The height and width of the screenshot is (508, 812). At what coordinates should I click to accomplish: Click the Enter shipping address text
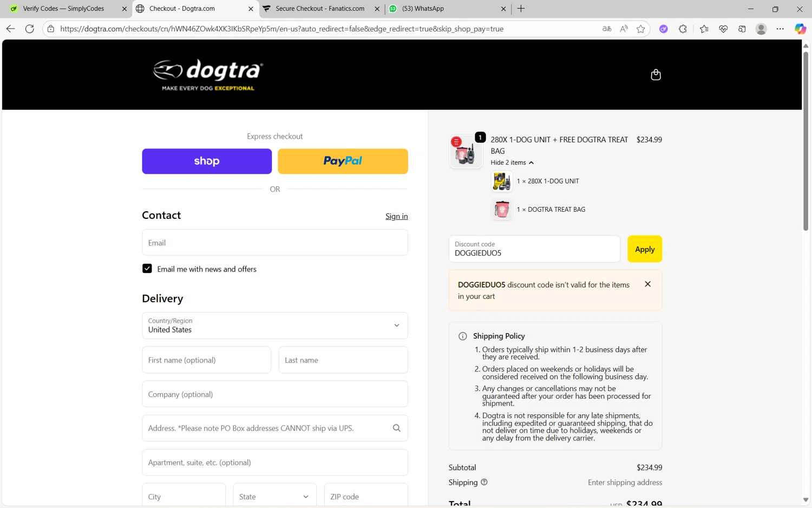625,482
